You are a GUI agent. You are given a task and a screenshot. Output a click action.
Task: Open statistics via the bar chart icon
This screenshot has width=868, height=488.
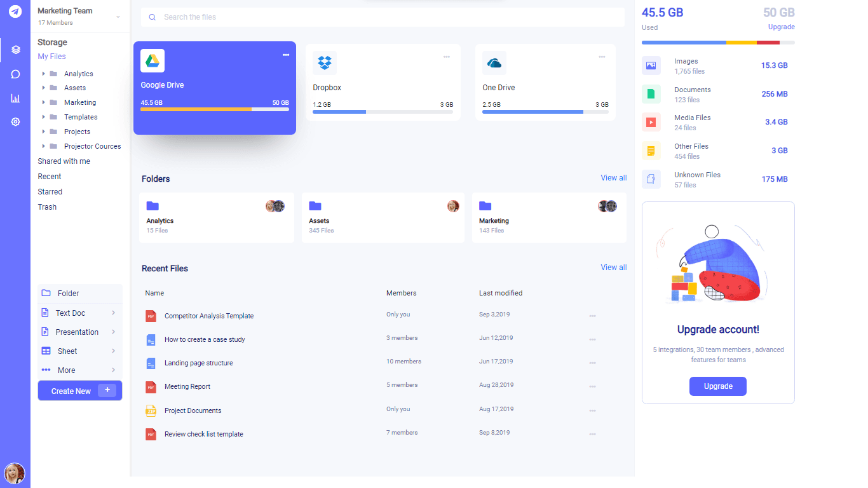pyautogui.click(x=15, y=97)
